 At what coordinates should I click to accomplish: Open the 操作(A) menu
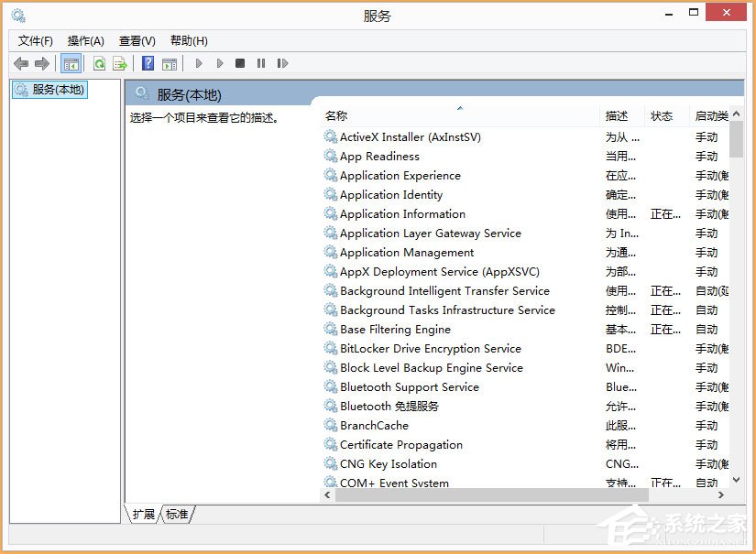click(86, 40)
